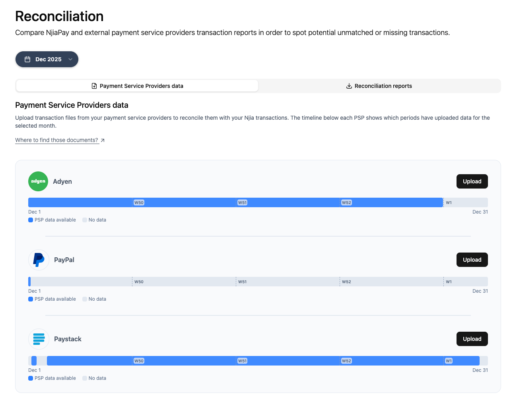Viewport: 513px width, 420px height.
Task: Click the Adyen logo icon
Action: coord(38,181)
